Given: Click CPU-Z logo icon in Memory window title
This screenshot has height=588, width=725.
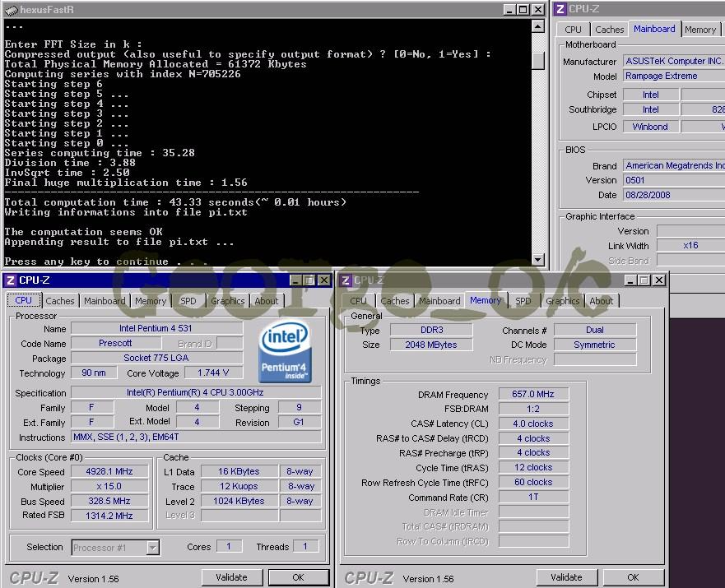Looking at the screenshot, I should pos(346,280).
